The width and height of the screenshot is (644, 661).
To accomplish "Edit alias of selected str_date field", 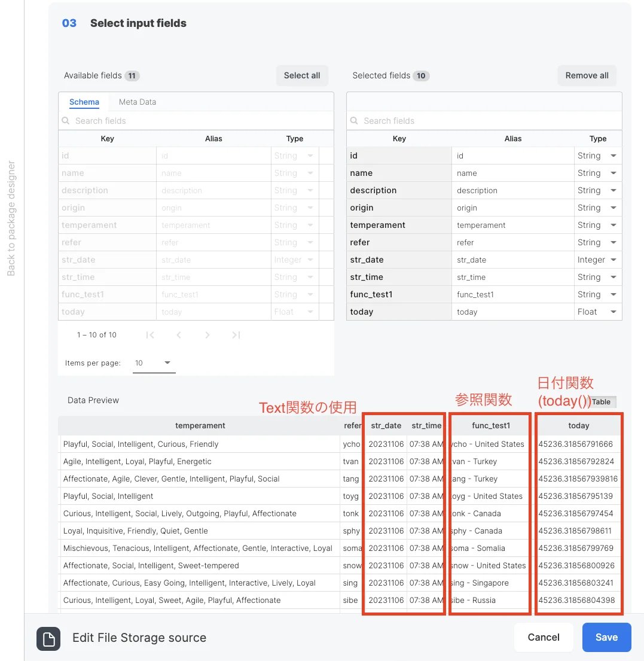I will (512, 260).
